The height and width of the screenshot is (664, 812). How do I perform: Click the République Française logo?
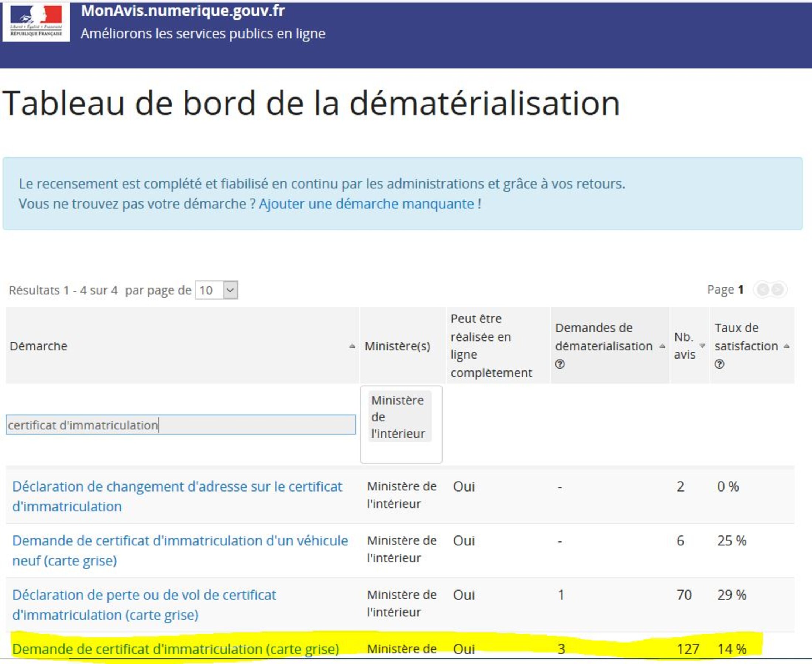36,21
